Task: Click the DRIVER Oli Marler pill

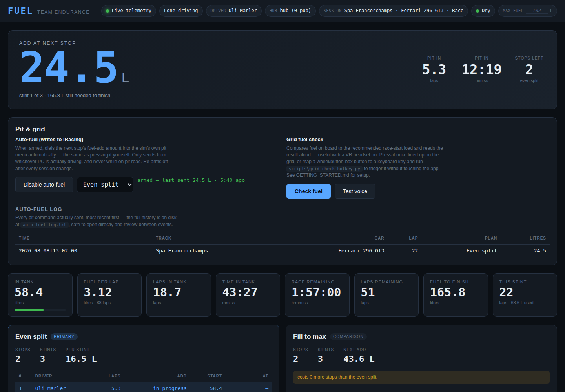Action: 234,11
